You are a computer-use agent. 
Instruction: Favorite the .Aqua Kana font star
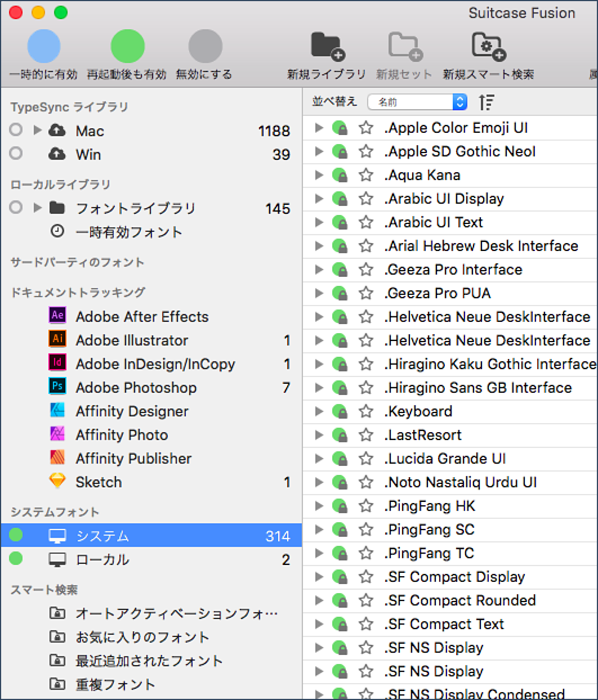[366, 175]
